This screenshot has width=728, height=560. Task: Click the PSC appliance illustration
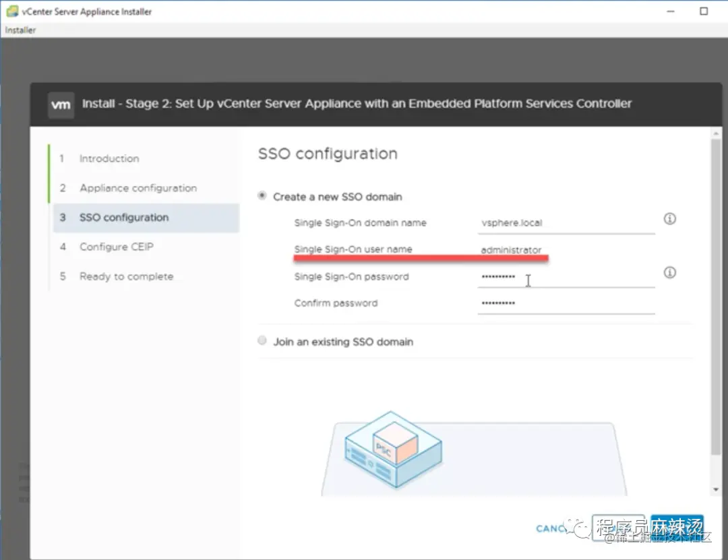(393, 449)
